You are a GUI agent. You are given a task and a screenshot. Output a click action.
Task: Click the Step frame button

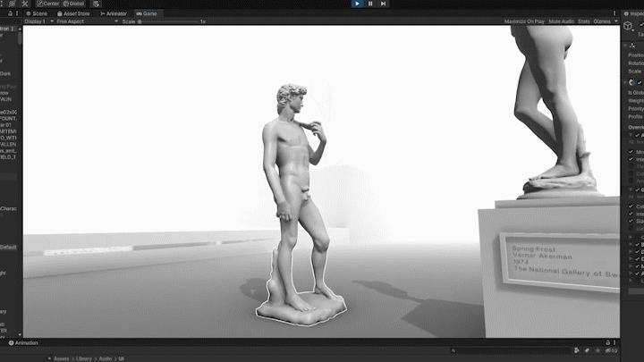(383, 4)
